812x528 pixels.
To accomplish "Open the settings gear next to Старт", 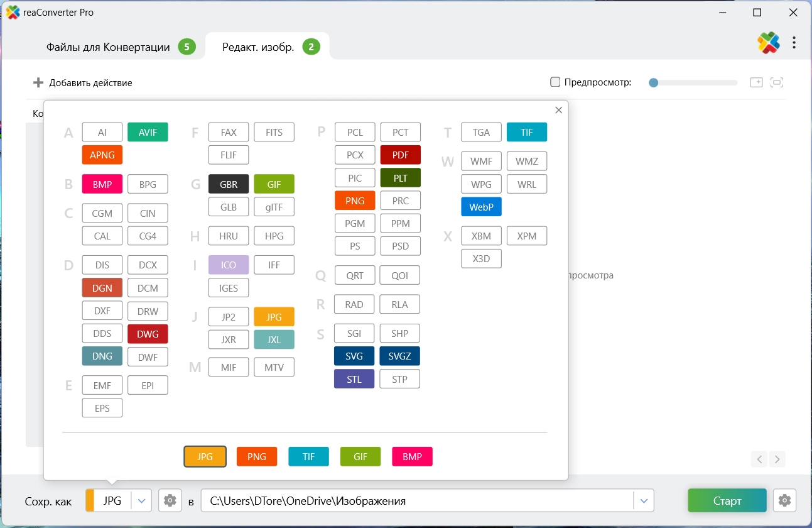I will pos(784,501).
